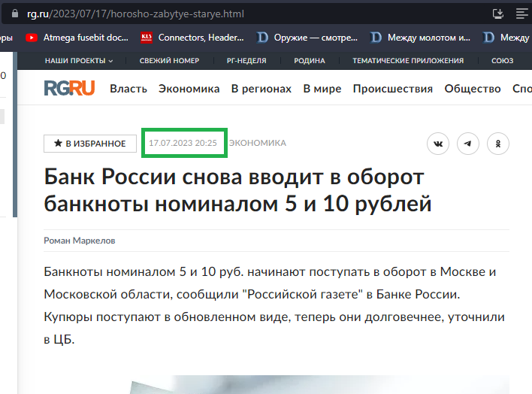Go to the В мире section

(x=322, y=89)
